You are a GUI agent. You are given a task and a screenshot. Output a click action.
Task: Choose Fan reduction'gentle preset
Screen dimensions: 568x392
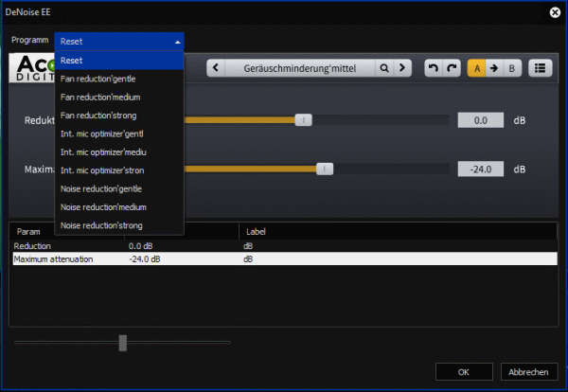pyautogui.click(x=119, y=79)
